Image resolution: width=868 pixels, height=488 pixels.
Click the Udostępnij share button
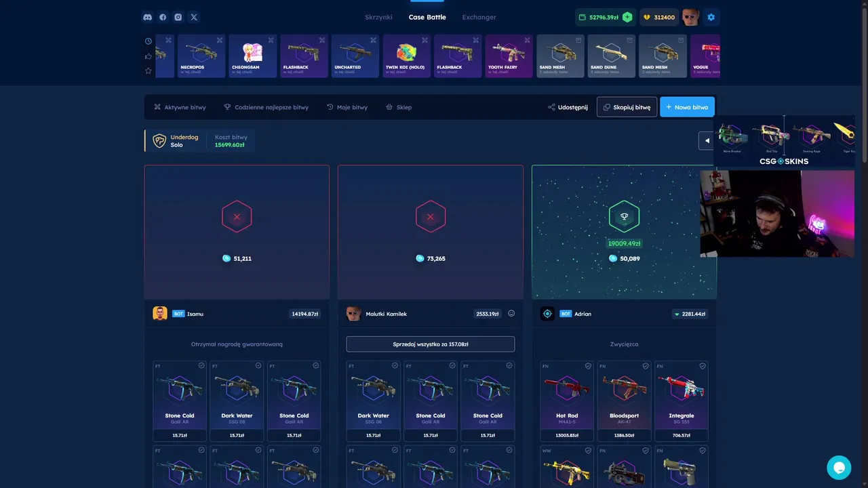(568, 107)
